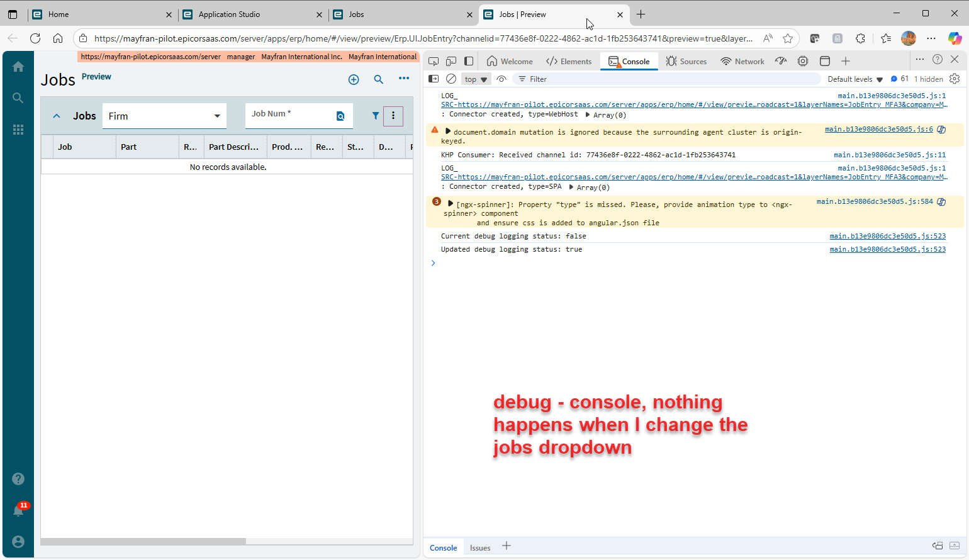The height and width of the screenshot is (560, 969).
Task: Open the Epicor Home sidebar icon
Action: coord(18,67)
